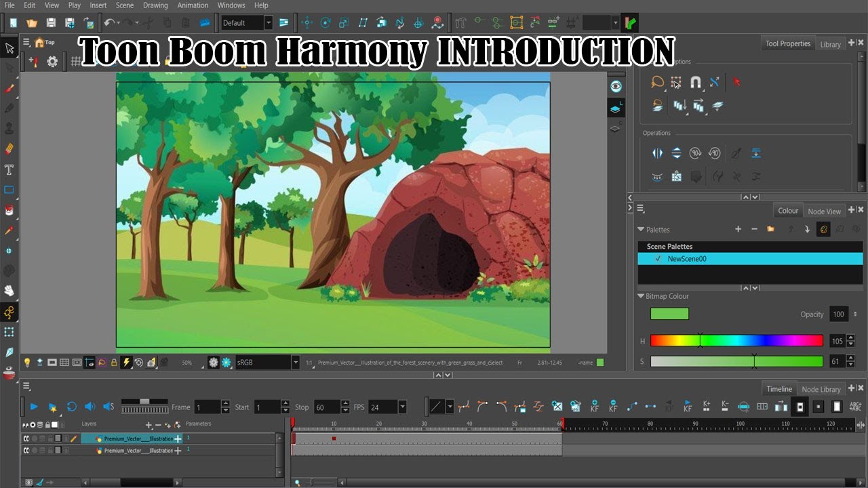
Task: Click the Remove palette minus icon
Action: [x=754, y=229]
